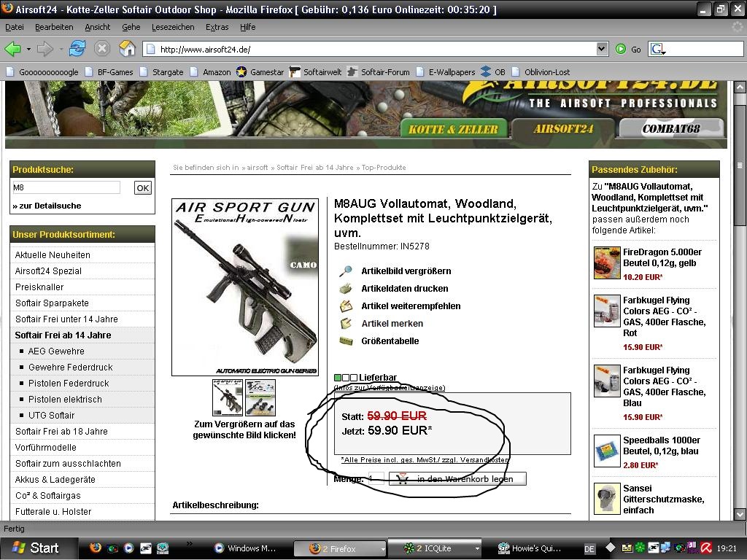Click the page scrollbar up arrow
The height and width of the screenshot is (560, 747).
[740, 87]
